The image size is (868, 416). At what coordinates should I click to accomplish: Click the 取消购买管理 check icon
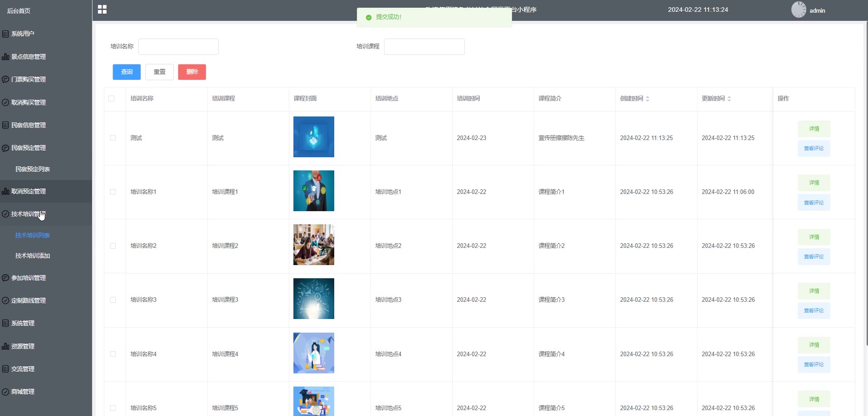pos(5,102)
